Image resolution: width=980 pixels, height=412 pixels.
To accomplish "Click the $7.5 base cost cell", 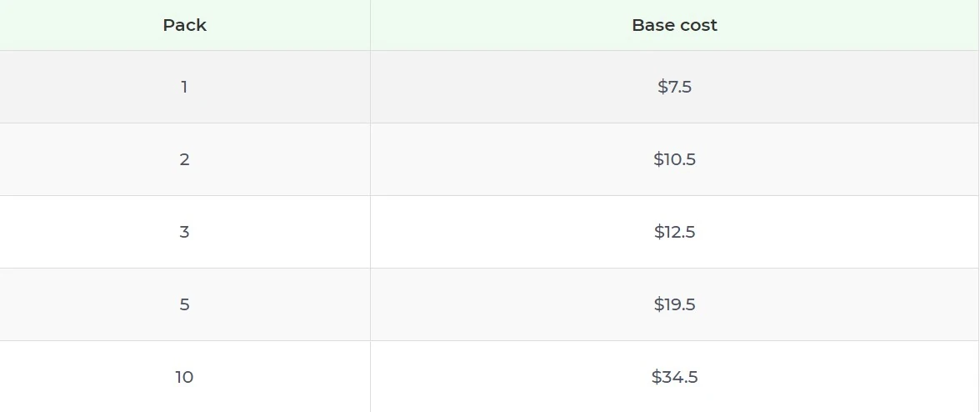I will [x=674, y=87].
